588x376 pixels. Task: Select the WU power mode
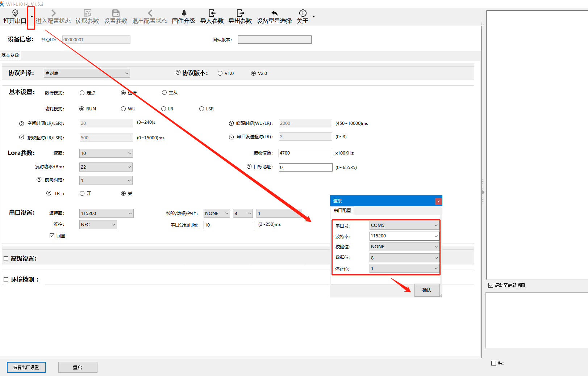[x=124, y=109]
